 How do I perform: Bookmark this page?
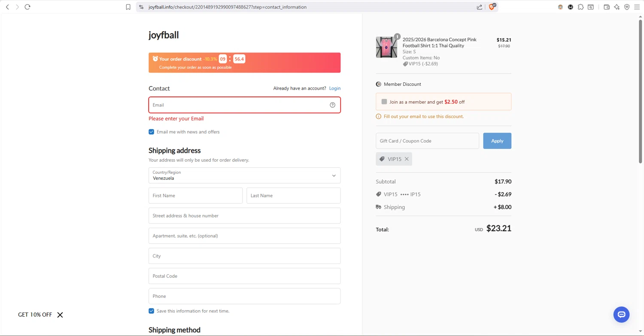pos(128,7)
